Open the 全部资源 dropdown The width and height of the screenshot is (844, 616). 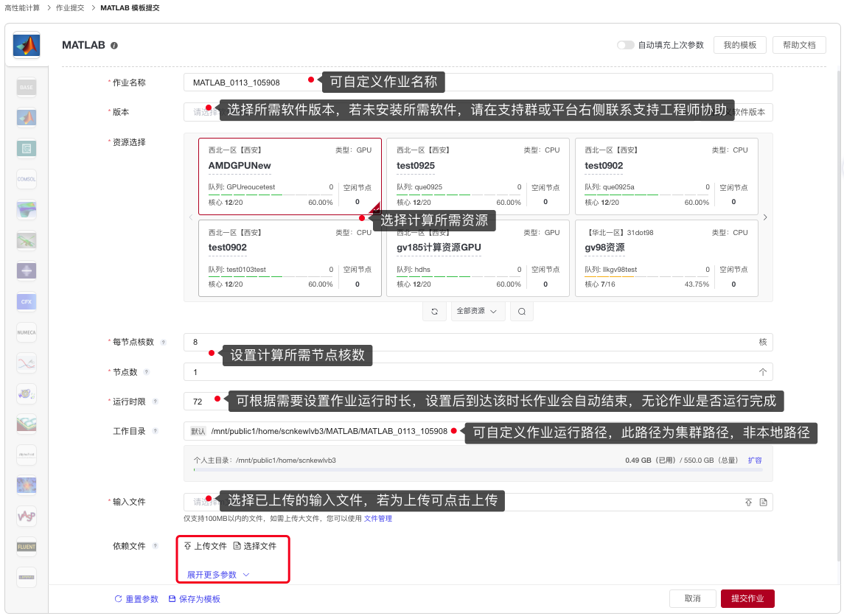477,311
